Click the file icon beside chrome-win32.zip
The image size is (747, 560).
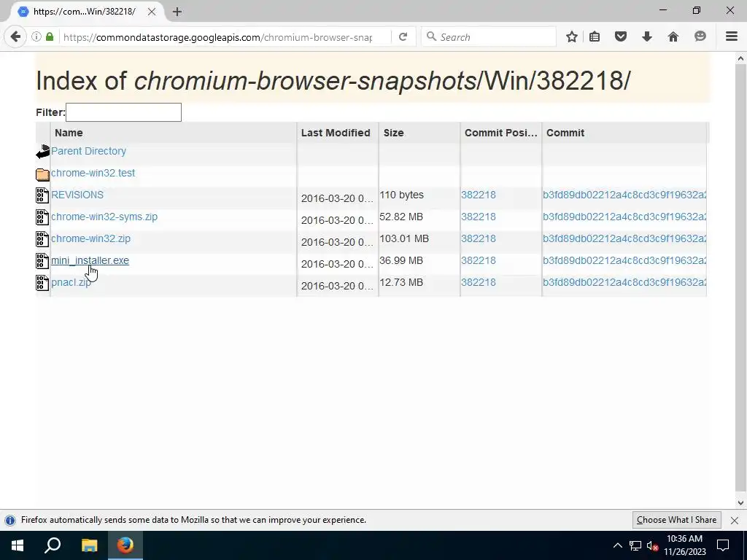[42, 239]
